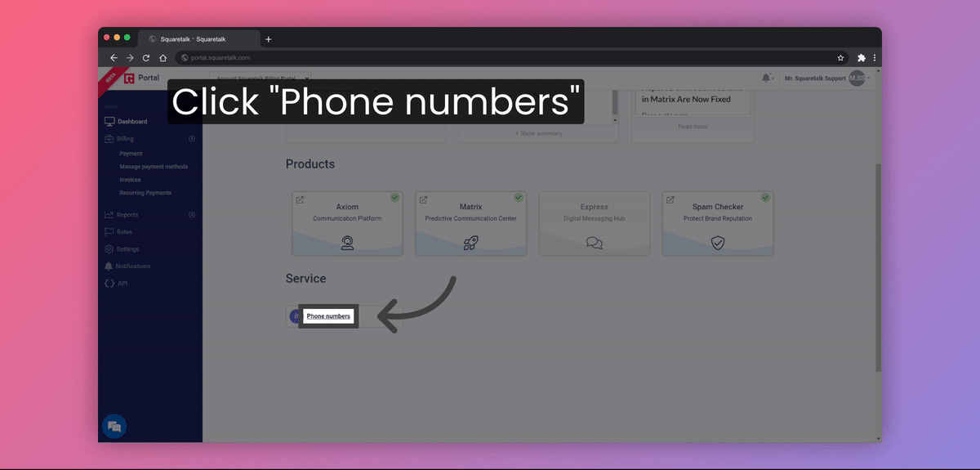The height and width of the screenshot is (470, 980).
Task: Click the news card scrollbar down arrow
Action: (x=615, y=120)
